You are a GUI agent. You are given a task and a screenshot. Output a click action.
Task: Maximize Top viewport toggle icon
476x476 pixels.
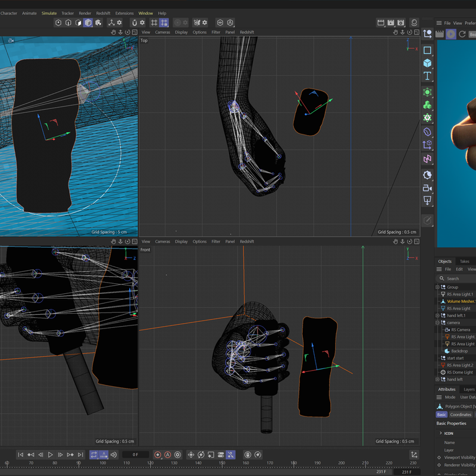[x=417, y=32]
